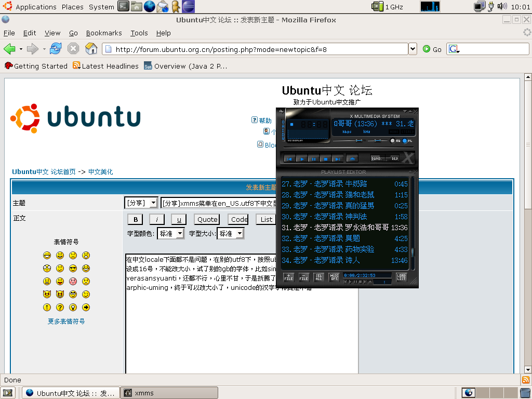Apply underline with the u button
The image size is (532, 399).
click(x=179, y=220)
